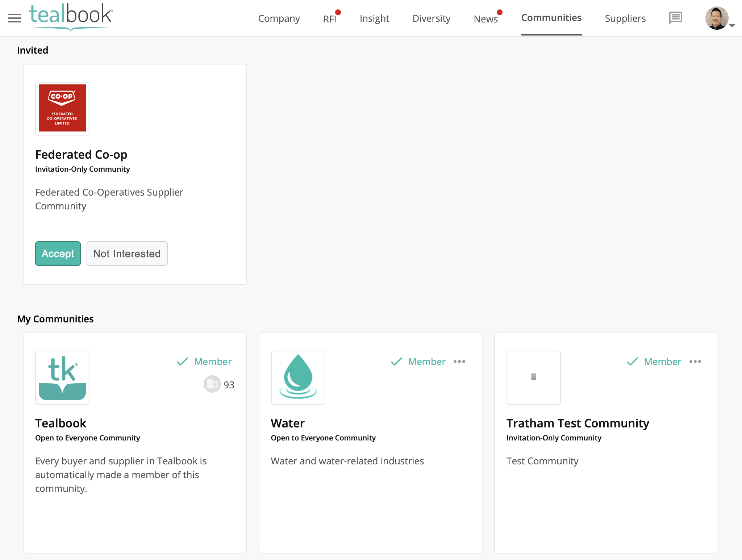
Task: Open Tratham Test Community three-dot menu
Action: [x=695, y=362]
